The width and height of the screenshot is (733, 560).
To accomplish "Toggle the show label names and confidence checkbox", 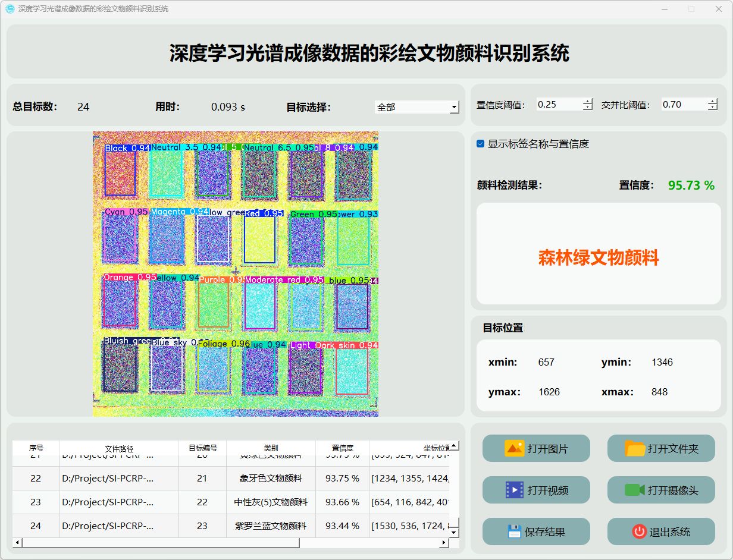I will pos(481,144).
